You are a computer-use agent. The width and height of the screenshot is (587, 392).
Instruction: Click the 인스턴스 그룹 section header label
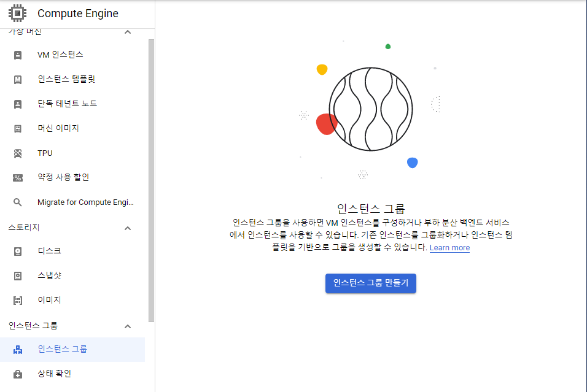(x=33, y=326)
